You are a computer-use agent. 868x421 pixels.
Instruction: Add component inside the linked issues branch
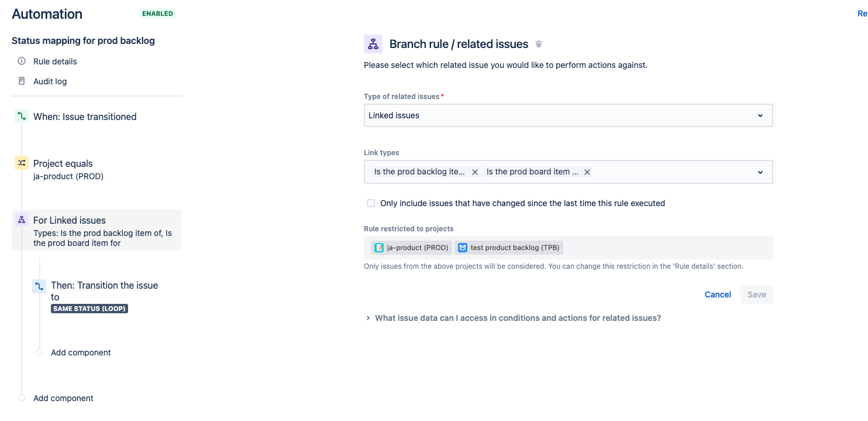pyautogui.click(x=81, y=352)
